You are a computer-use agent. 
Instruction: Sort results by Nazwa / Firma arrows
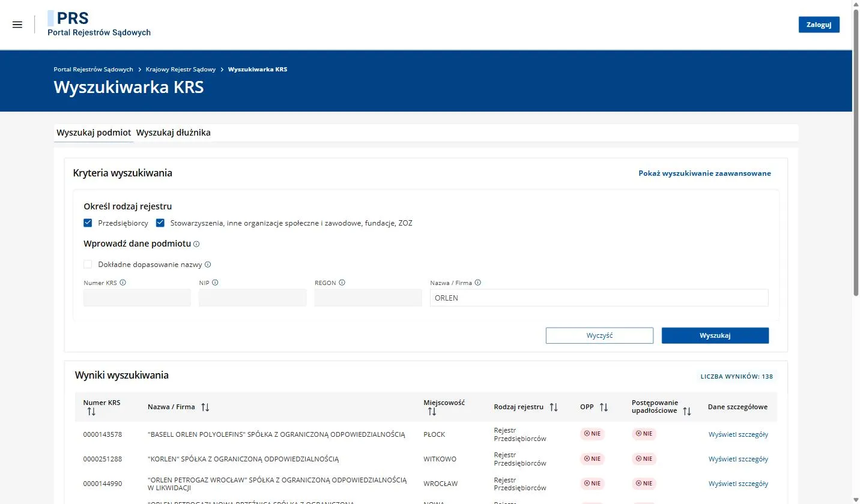click(205, 407)
